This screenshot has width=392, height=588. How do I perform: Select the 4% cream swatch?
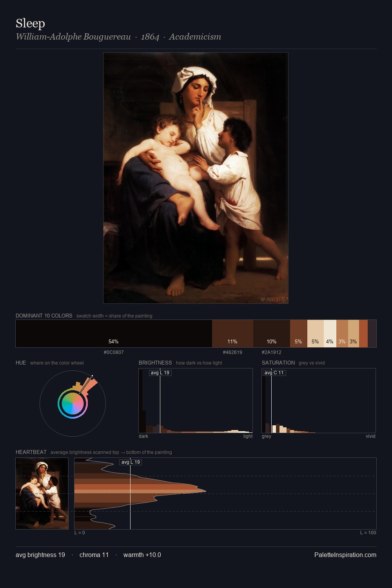tap(330, 334)
